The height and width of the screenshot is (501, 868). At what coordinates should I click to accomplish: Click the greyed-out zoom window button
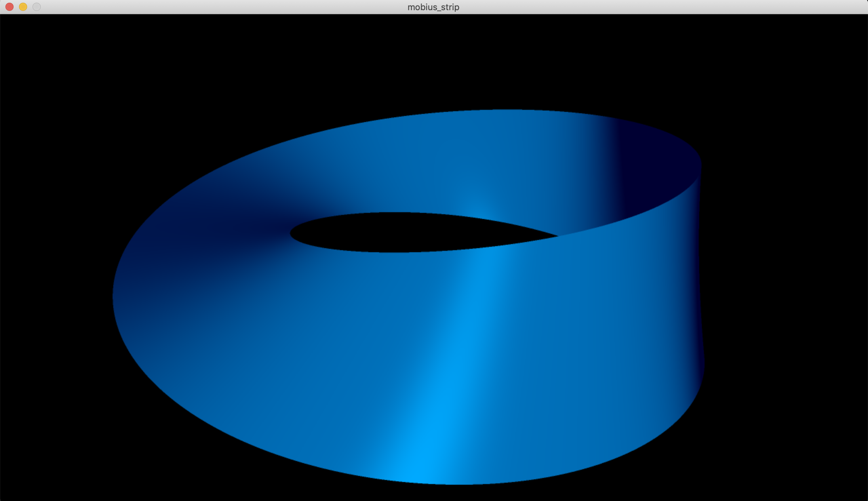coord(37,7)
